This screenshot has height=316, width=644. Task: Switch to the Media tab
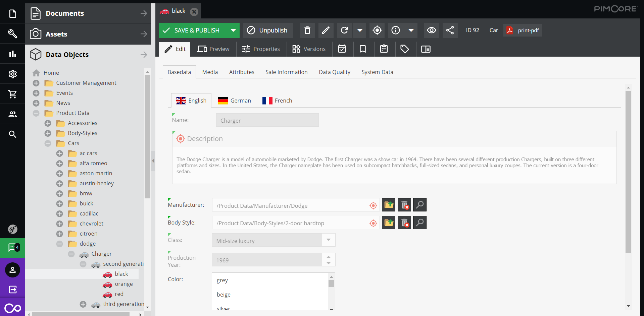click(210, 72)
